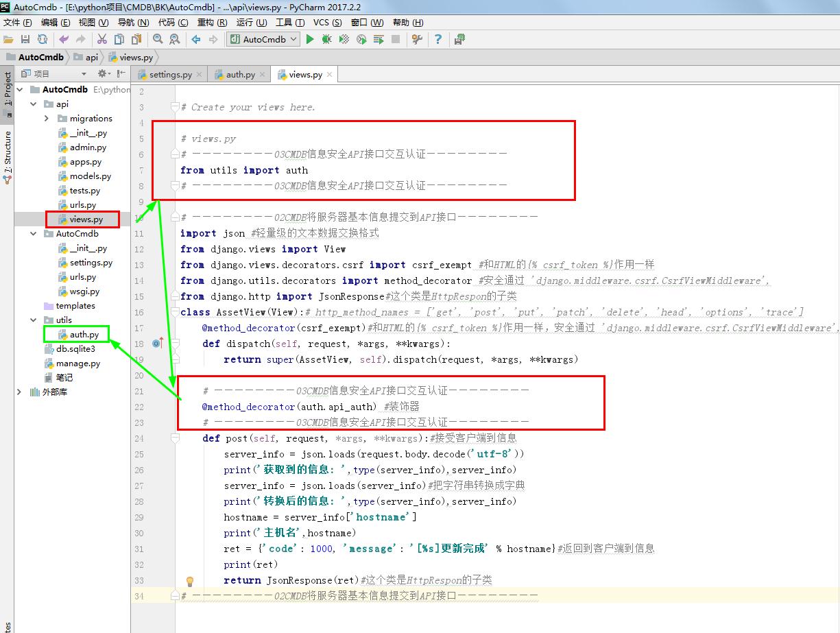Click the Open folder toolbar icon

[8, 39]
